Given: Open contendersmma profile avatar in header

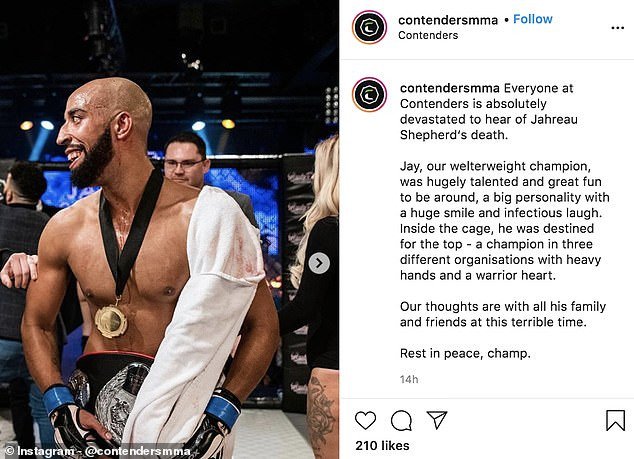Looking at the screenshot, I should click(369, 27).
